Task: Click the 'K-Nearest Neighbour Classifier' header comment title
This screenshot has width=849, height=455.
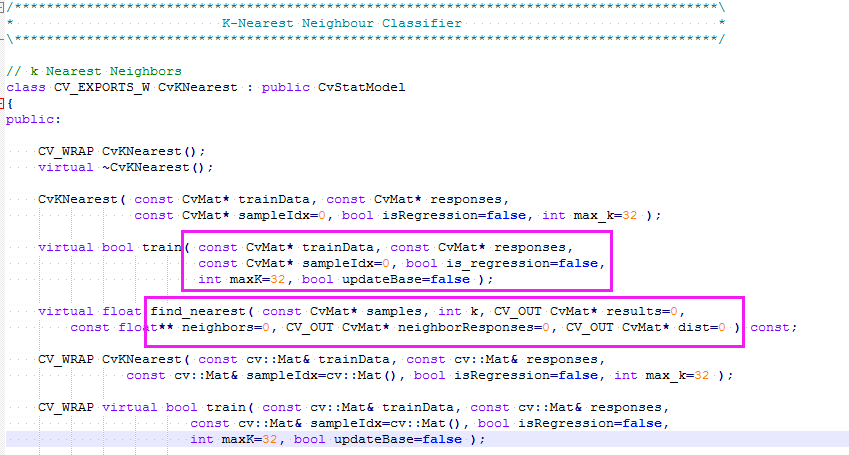Action: pos(342,23)
